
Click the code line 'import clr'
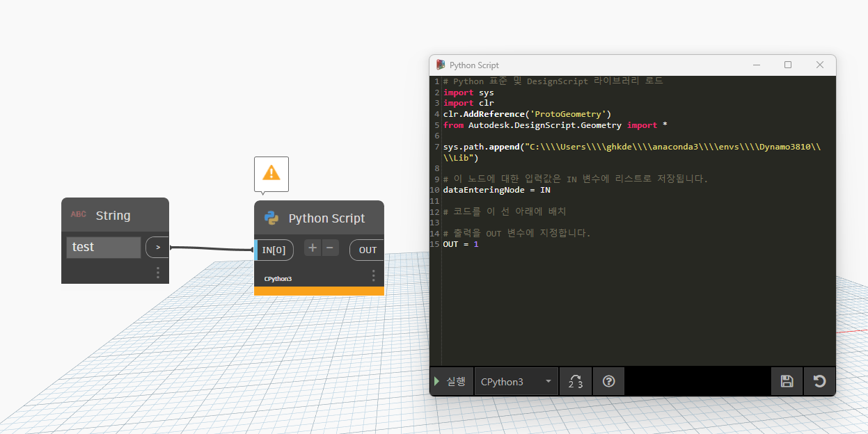(468, 103)
